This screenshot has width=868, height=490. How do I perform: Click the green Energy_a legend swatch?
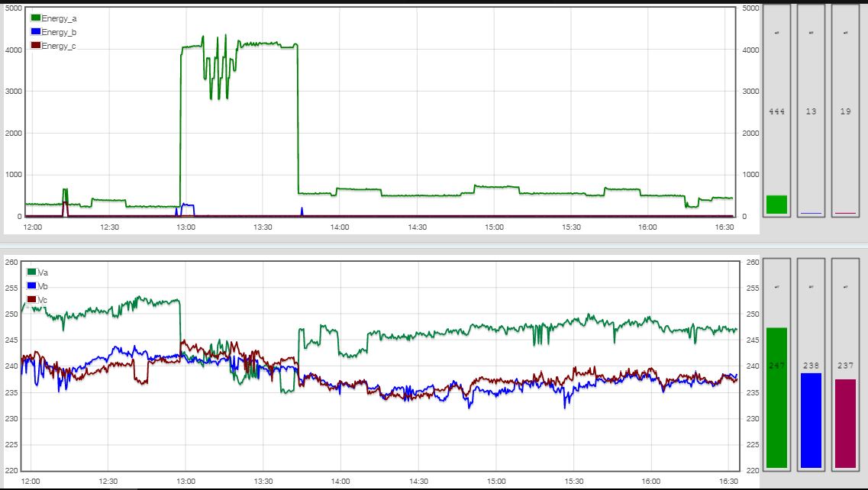[x=35, y=18]
